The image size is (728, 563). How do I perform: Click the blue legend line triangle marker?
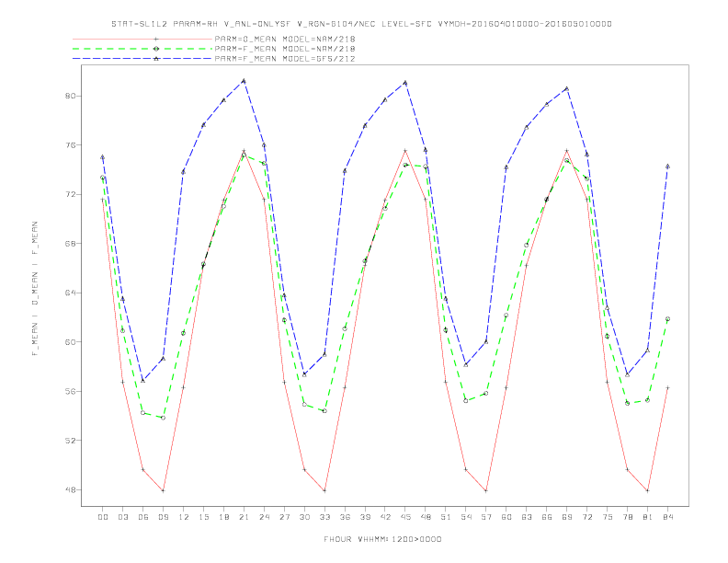click(156, 59)
